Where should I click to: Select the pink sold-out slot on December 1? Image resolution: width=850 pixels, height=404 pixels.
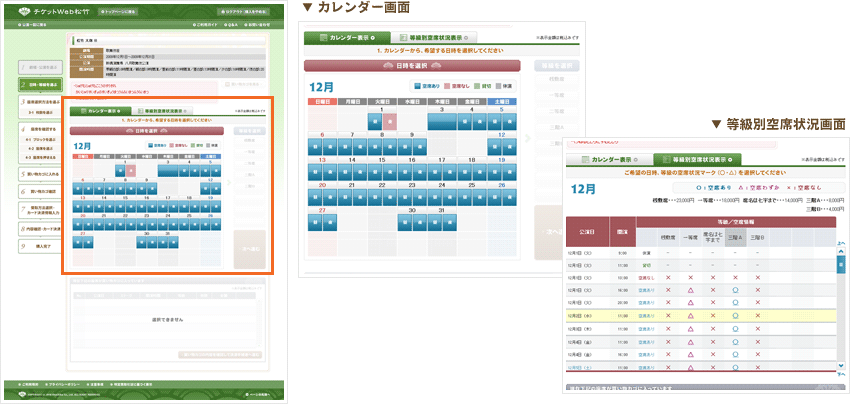click(389, 121)
